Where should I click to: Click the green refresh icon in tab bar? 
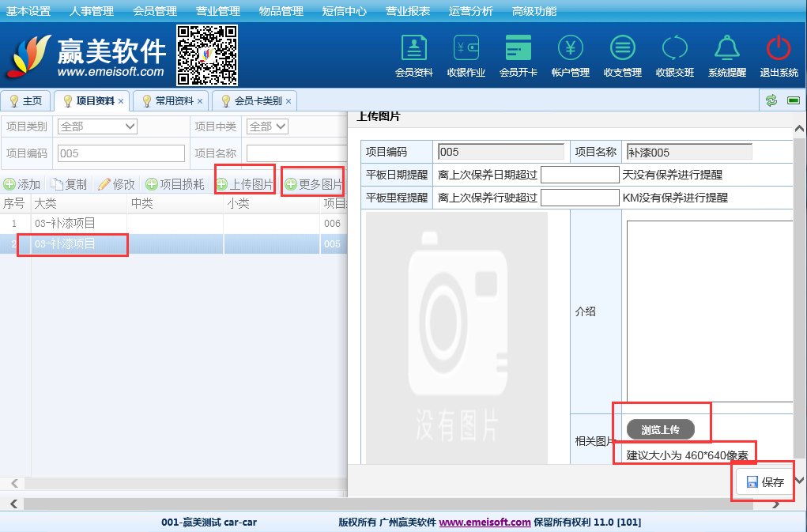[771, 100]
